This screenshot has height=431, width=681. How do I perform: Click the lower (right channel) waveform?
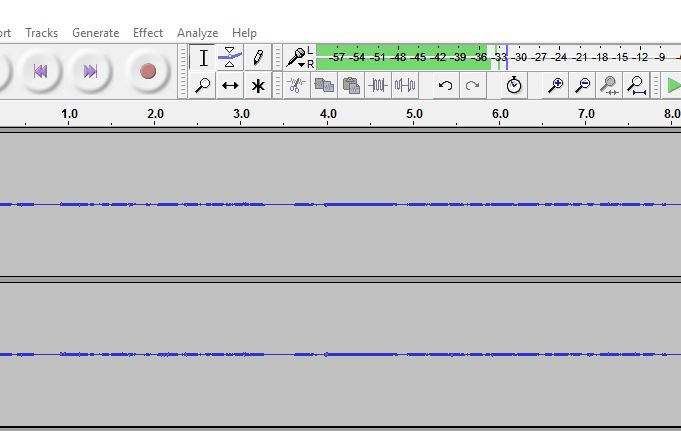340,355
